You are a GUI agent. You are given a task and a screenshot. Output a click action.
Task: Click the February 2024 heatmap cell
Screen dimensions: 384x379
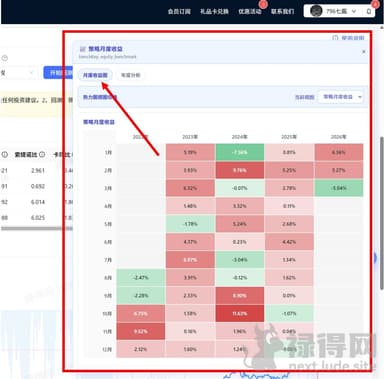(240, 170)
